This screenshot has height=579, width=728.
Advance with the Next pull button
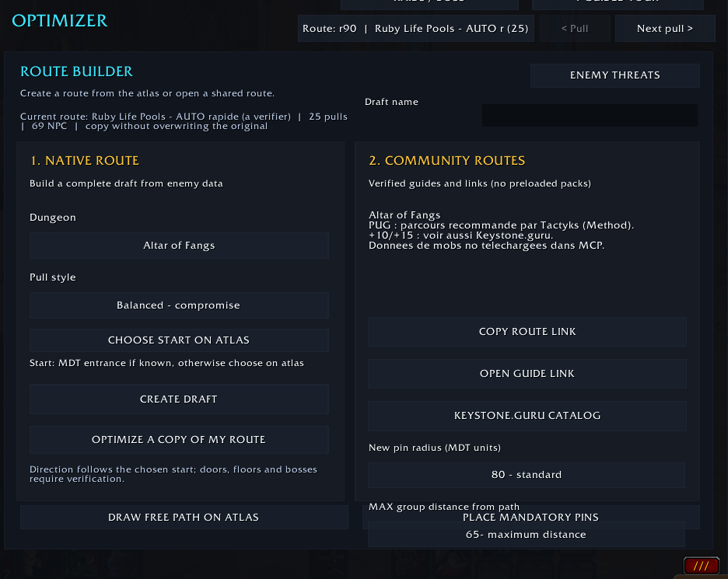(665, 28)
